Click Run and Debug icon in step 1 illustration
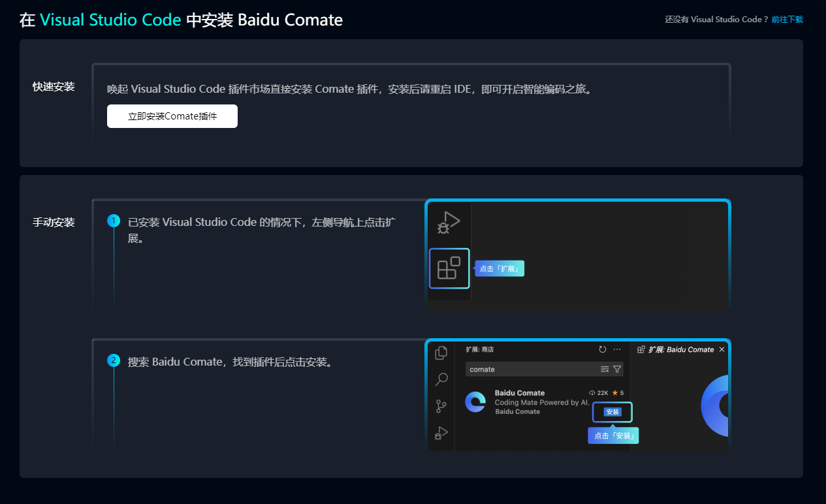Viewport: 826px width, 504px height. click(449, 223)
